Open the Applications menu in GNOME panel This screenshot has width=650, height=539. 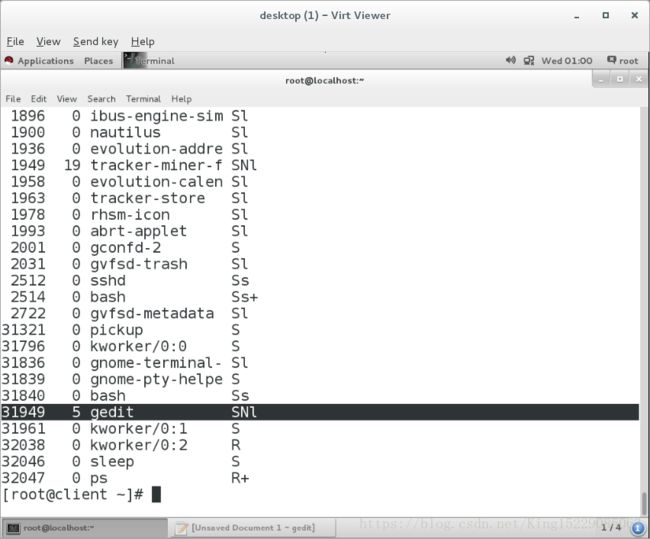point(39,61)
